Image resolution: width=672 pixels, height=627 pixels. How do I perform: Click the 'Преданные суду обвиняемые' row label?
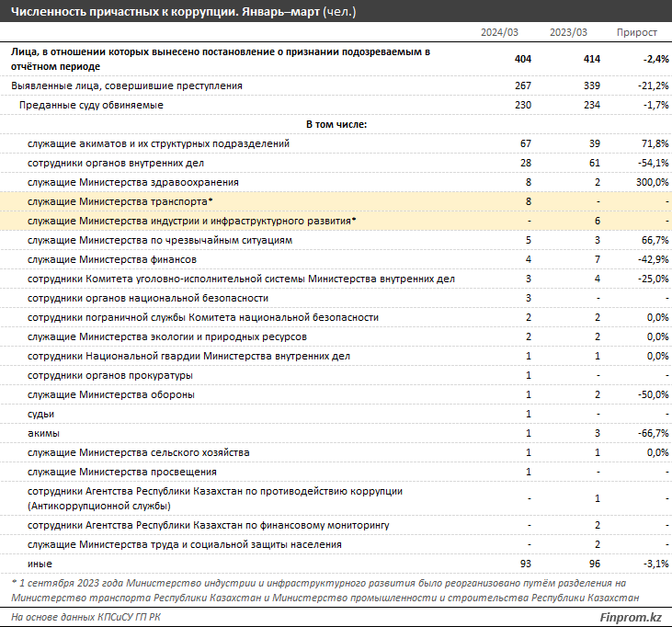(x=91, y=105)
